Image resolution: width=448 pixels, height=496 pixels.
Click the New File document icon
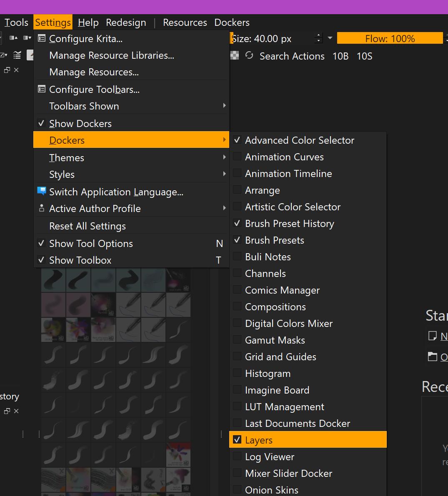pyautogui.click(x=432, y=336)
